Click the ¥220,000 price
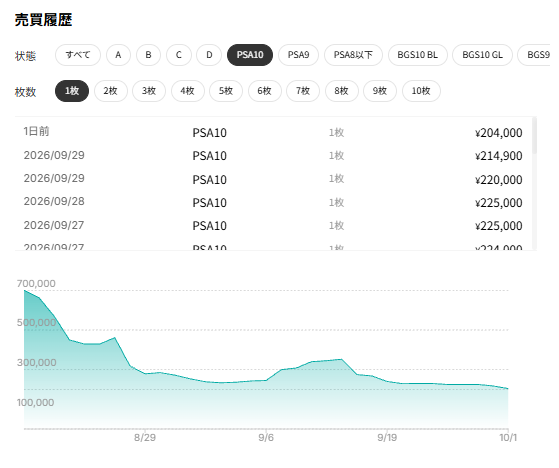Screen dimensions: 559x468 click(x=498, y=180)
